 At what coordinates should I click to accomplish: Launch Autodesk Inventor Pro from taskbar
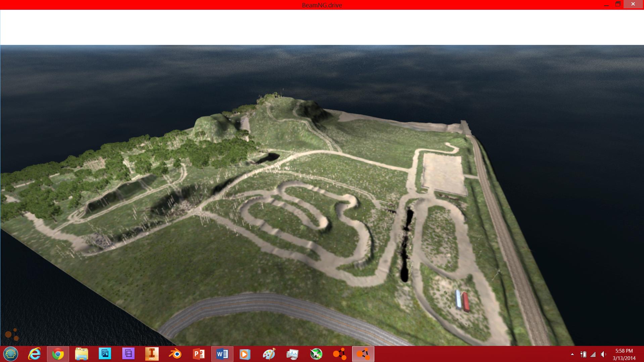pyautogui.click(x=152, y=354)
